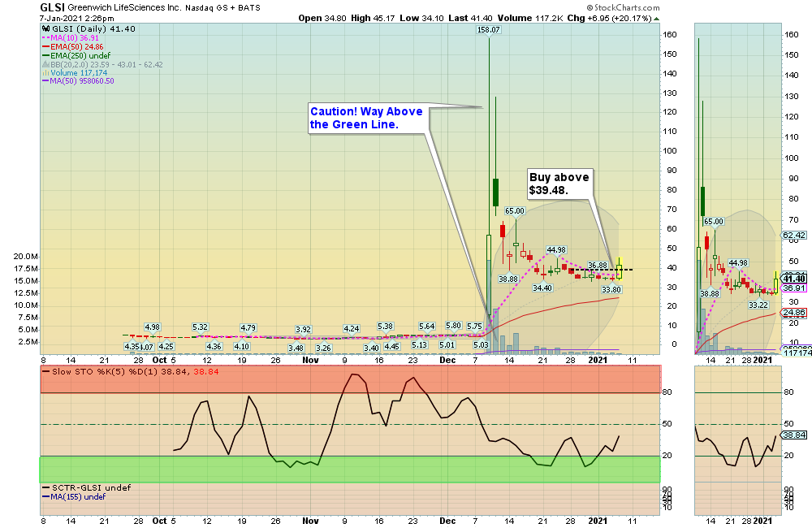Click the 36.88 price label

coord(598,266)
